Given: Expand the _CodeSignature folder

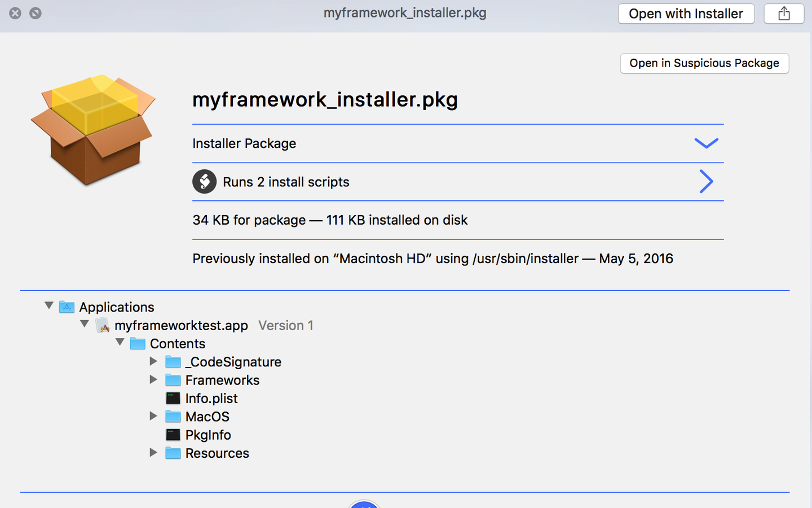Looking at the screenshot, I should (x=153, y=361).
